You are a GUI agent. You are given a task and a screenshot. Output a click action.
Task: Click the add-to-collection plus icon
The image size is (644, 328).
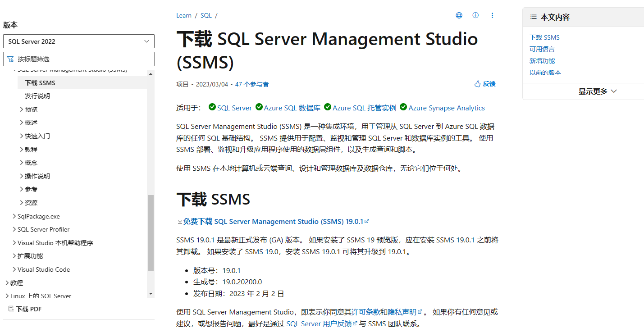click(475, 15)
